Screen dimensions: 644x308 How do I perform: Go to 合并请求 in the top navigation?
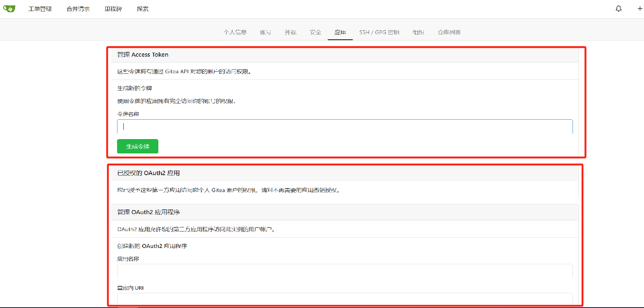(x=78, y=9)
